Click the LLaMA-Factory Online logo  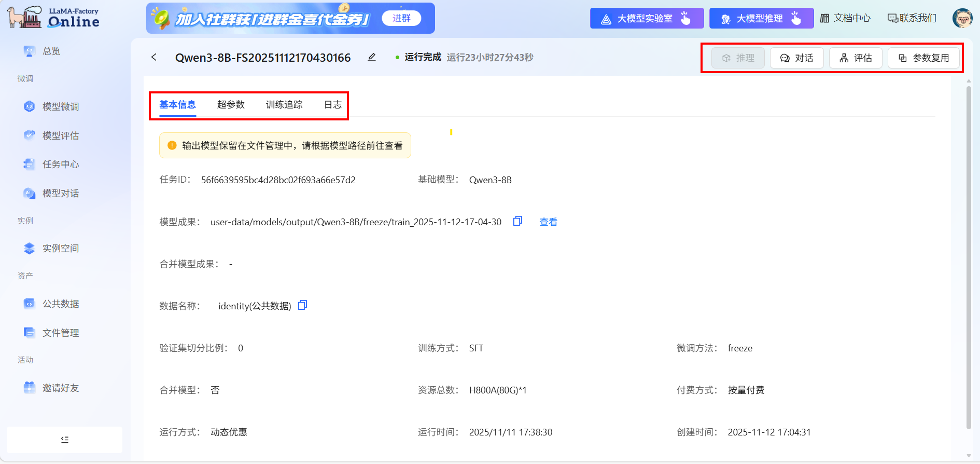click(53, 18)
